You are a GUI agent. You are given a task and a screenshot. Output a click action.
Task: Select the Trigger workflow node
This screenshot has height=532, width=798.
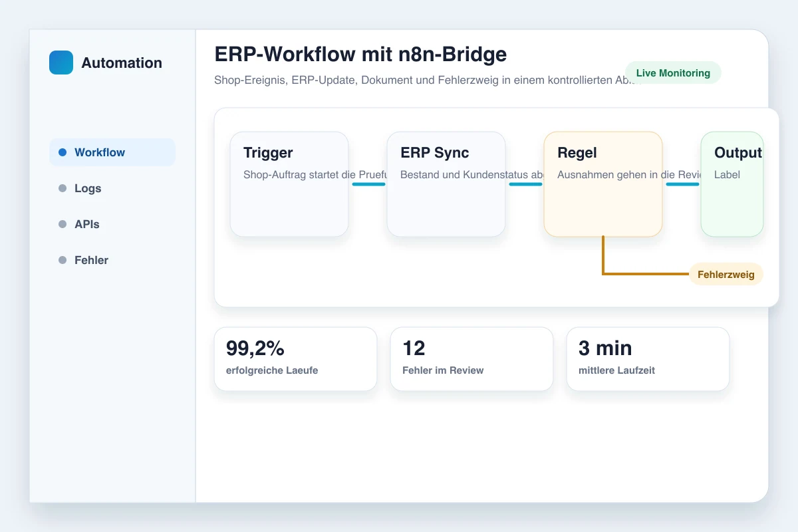pos(289,184)
